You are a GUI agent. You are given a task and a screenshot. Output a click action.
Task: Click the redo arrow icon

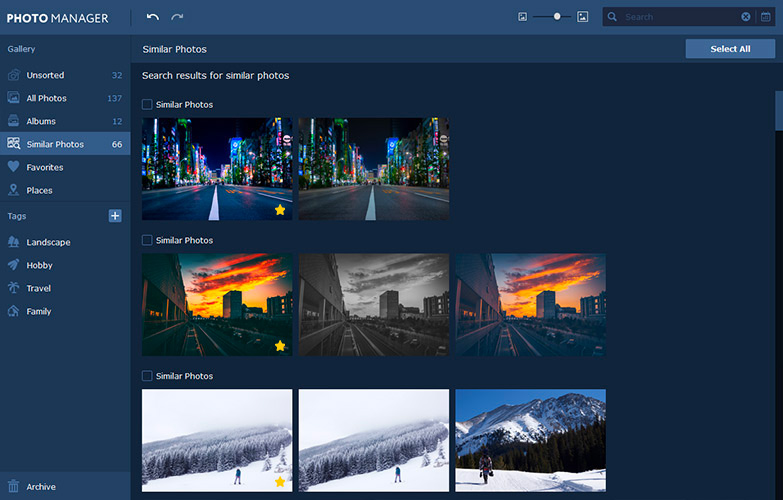click(x=177, y=17)
